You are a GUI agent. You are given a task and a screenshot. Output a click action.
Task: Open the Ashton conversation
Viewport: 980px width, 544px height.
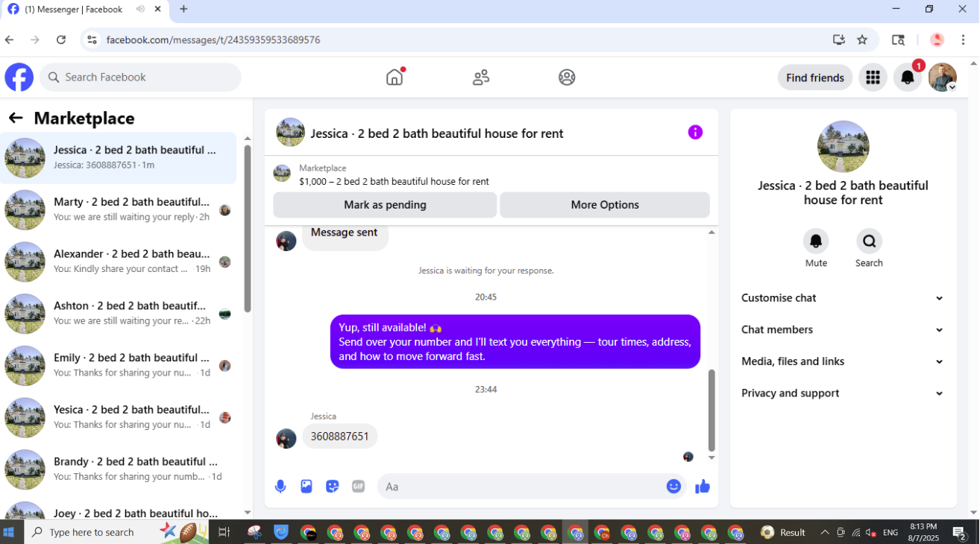(x=119, y=314)
